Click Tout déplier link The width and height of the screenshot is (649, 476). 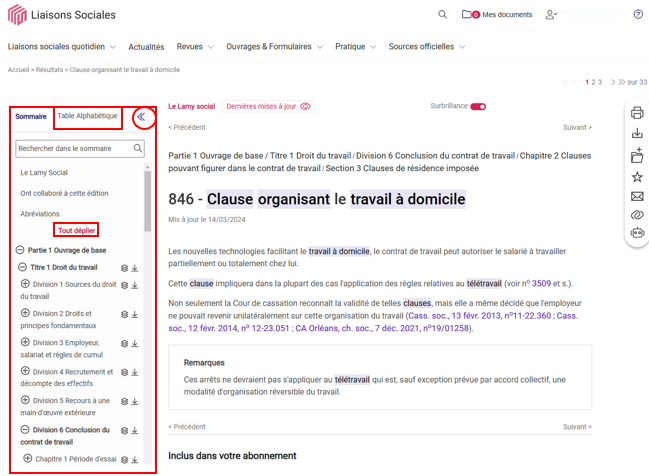coord(77,231)
